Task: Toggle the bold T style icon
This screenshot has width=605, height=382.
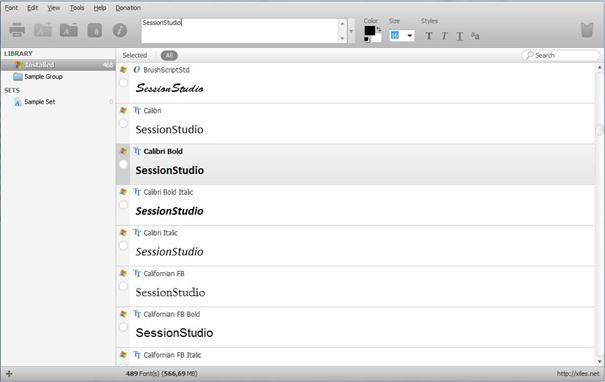Action: point(429,36)
